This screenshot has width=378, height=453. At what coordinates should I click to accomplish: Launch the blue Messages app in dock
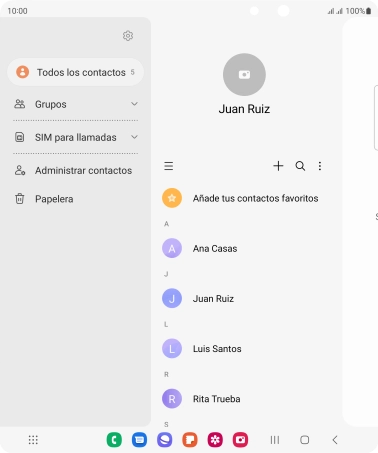139,440
